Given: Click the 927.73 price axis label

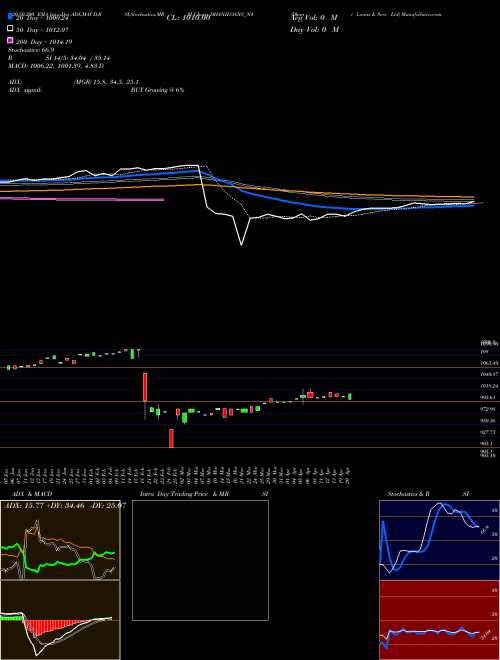Looking at the screenshot, I should pyautogui.click(x=490, y=432).
